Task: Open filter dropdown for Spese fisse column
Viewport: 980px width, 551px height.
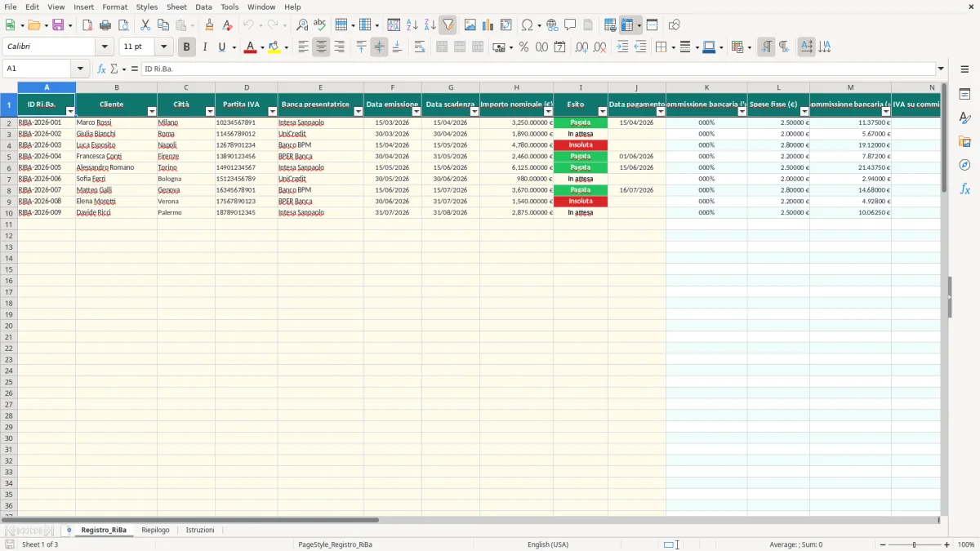Action: (x=804, y=111)
